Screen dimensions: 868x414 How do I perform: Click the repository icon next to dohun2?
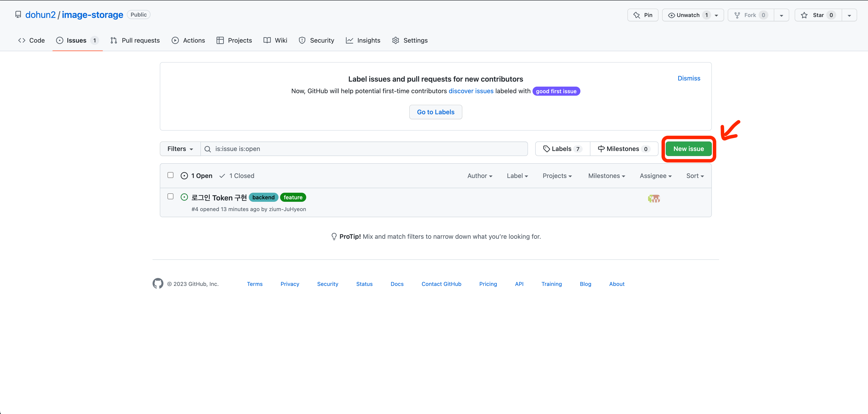[x=18, y=15]
